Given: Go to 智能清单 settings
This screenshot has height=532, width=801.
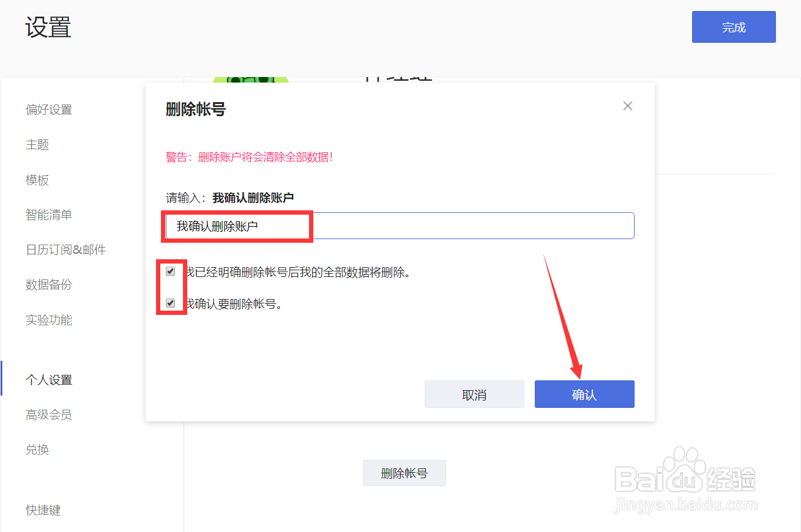Looking at the screenshot, I should point(49,215).
